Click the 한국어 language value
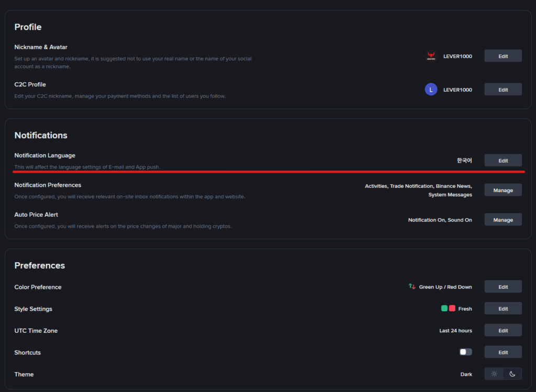 [x=464, y=160]
